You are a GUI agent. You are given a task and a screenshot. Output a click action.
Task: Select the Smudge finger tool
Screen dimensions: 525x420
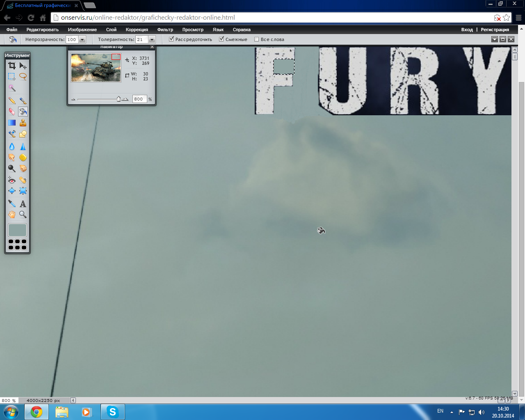point(12,157)
